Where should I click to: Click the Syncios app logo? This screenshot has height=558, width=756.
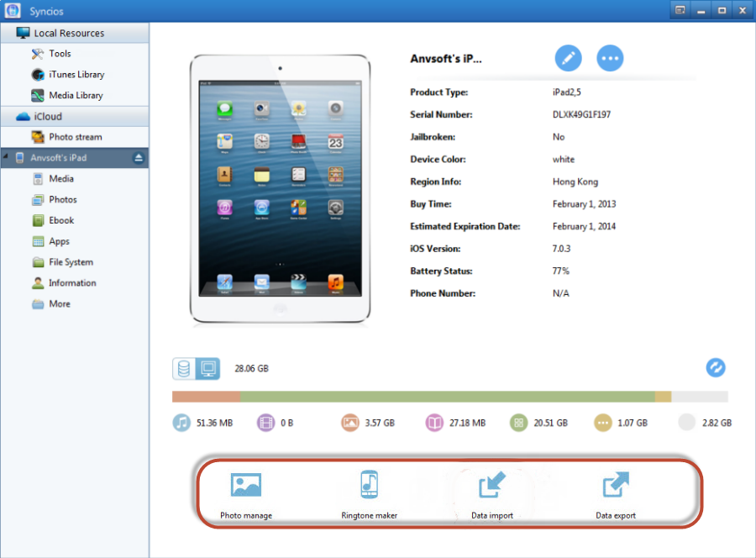click(13, 11)
